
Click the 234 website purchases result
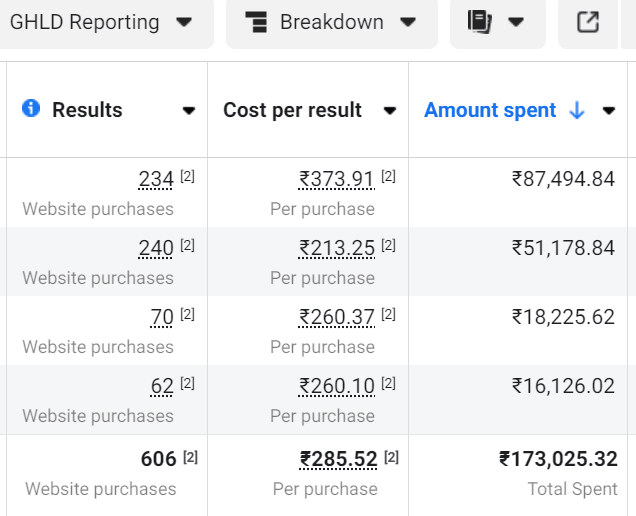pyautogui.click(x=156, y=179)
